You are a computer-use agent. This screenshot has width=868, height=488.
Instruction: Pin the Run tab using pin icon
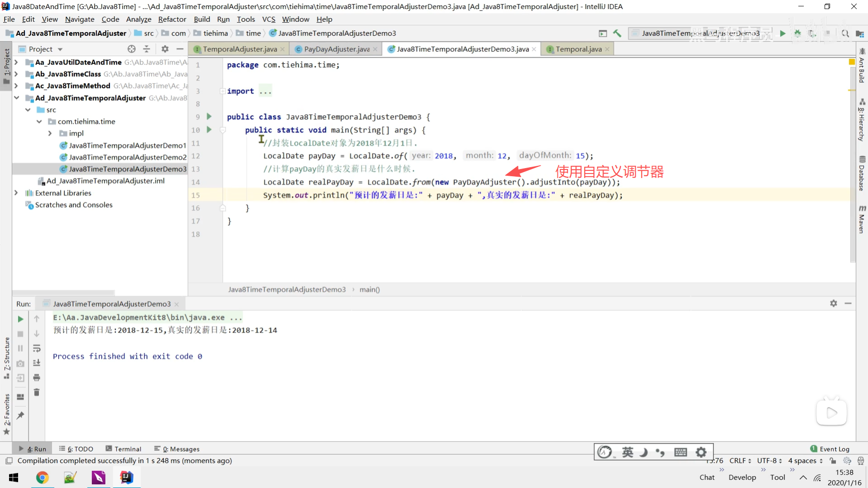(x=20, y=415)
